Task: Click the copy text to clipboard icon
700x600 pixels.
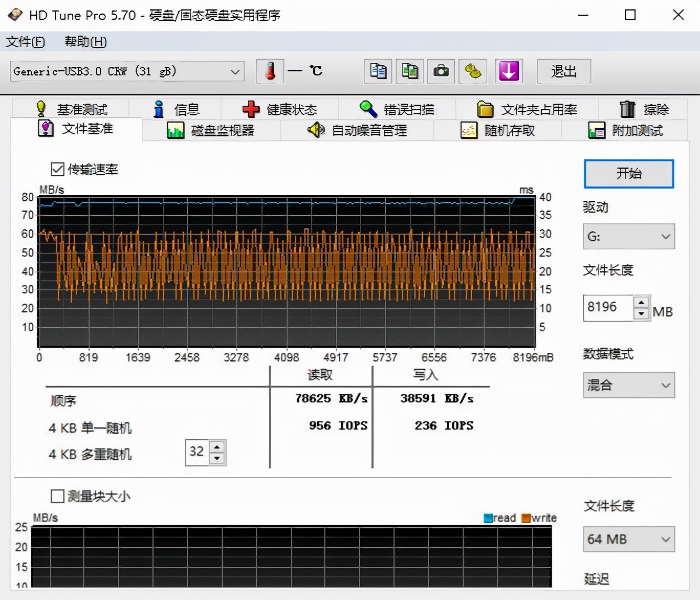Action: click(378, 71)
